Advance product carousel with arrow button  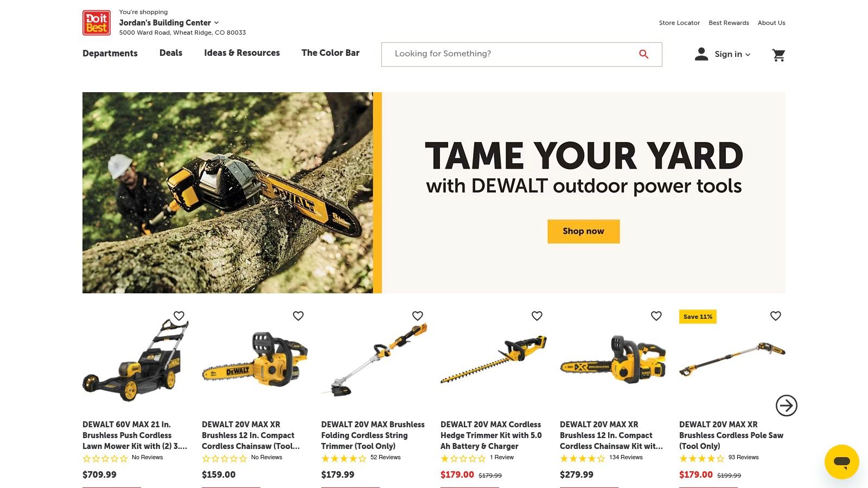pos(786,406)
